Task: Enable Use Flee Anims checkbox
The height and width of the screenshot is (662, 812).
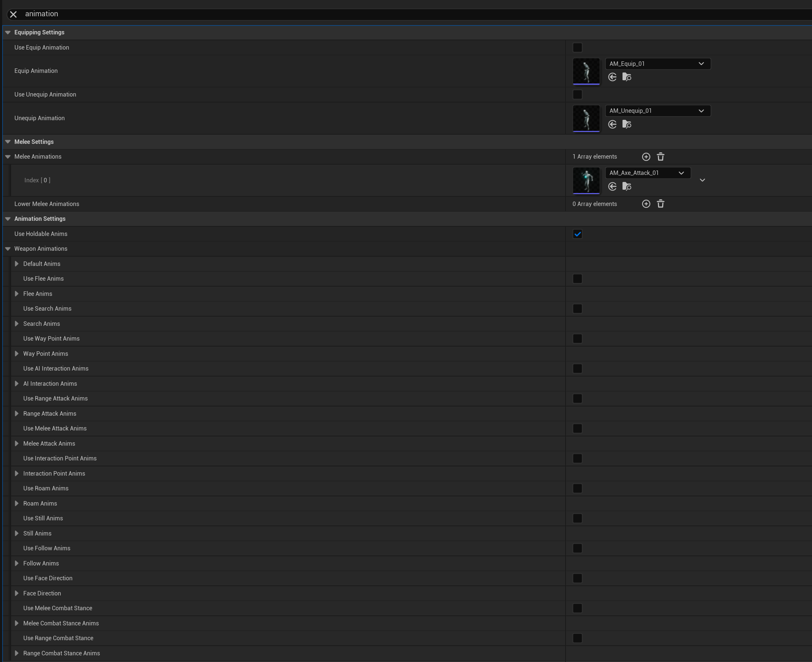Action: tap(577, 279)
